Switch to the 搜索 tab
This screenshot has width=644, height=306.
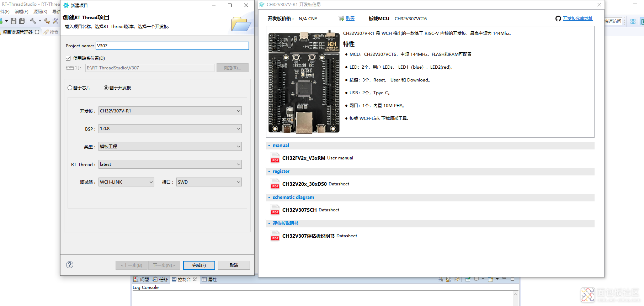[x=51, y=32]
